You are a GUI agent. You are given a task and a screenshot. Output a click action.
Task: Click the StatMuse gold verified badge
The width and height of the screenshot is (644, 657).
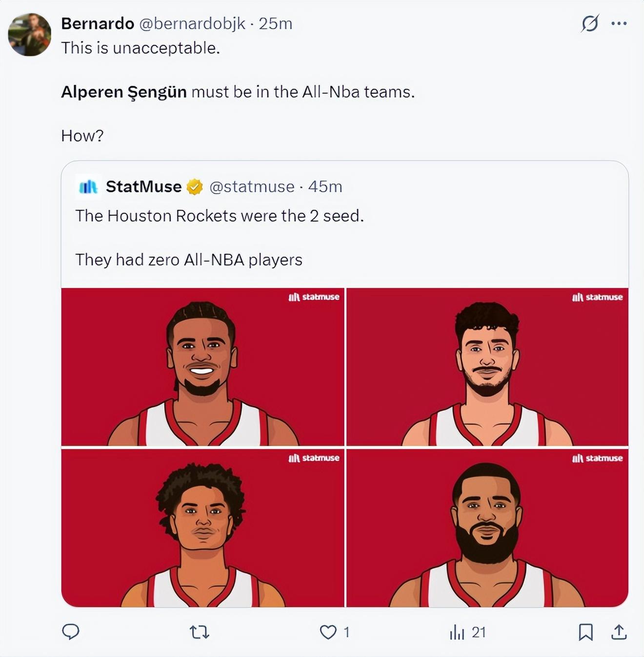coord(195,186)
